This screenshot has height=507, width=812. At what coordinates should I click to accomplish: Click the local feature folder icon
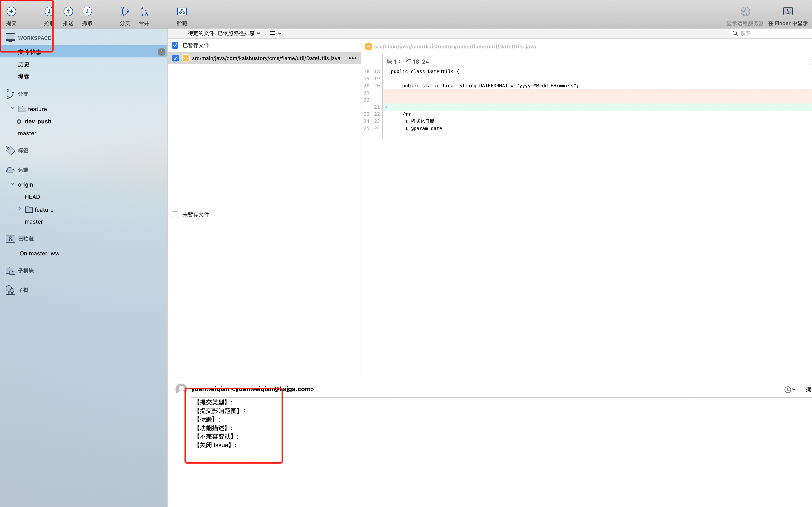(x=23, y=109)
